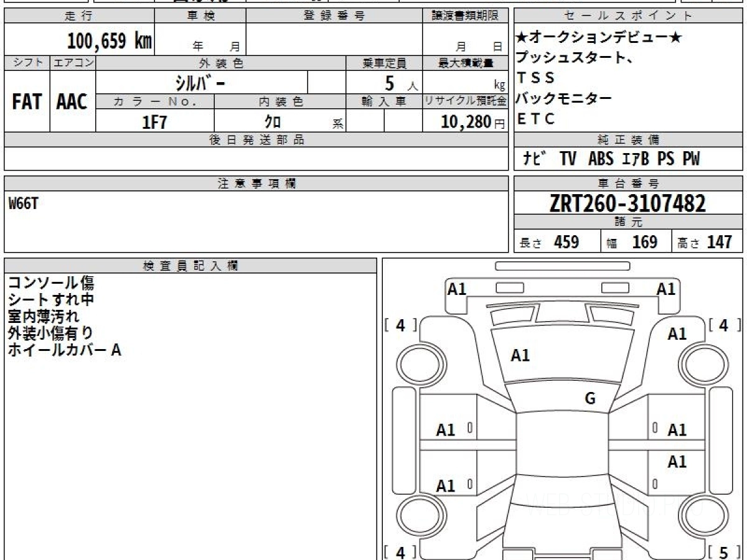The width and height of the screenshot is (747, 560).
Task: Click the height value 147
Action: pyautogui.click(x=719, y=242)
